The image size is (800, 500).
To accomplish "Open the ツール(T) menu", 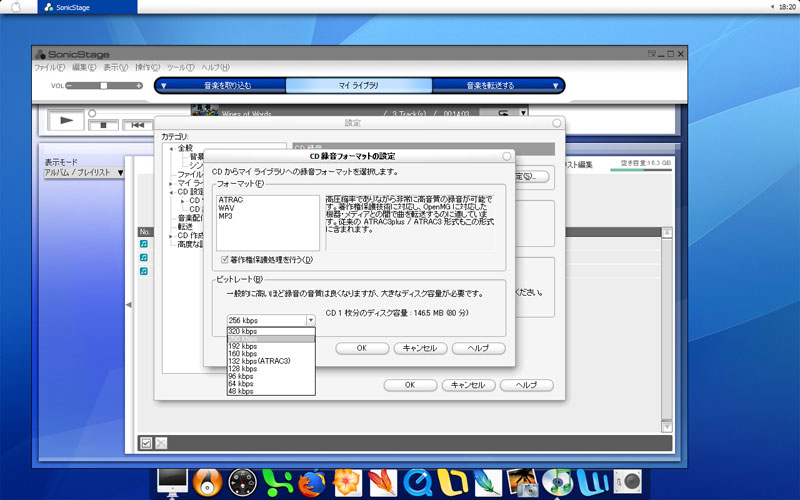I will click(x=181, y=67).
